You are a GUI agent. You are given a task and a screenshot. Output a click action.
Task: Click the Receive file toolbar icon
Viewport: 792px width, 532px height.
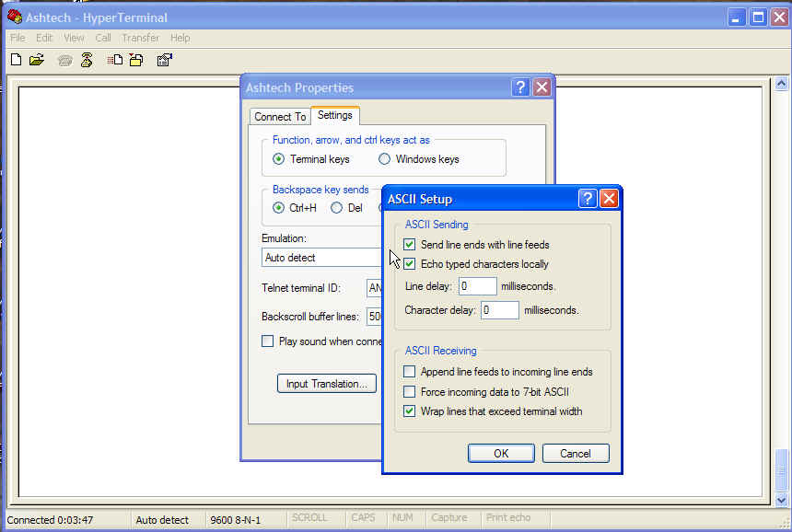[135, 61]
